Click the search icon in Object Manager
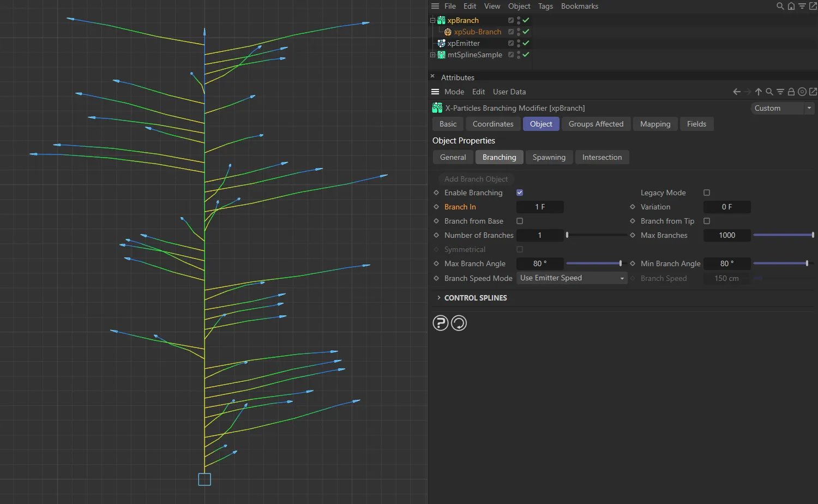This screenshot has width=818, height=504. [x=780, y=7]
